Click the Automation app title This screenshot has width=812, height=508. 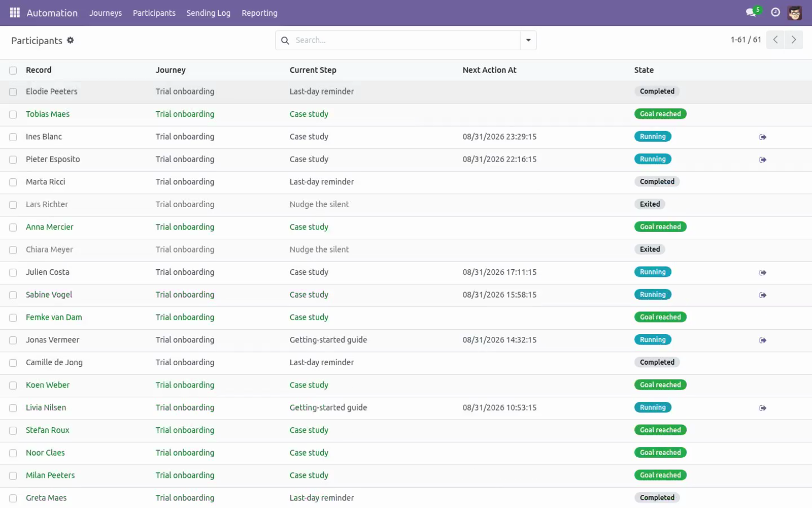click(x=52, y=13)
